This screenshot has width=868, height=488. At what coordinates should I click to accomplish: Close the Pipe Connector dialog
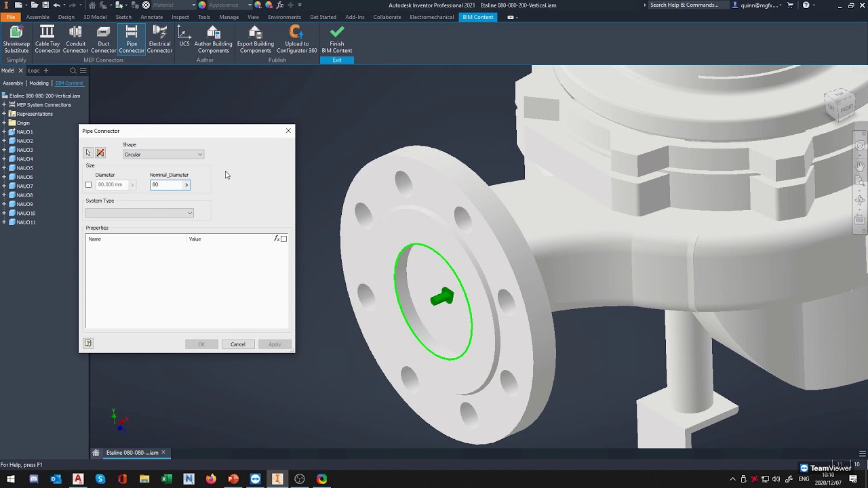pos(288,131)
